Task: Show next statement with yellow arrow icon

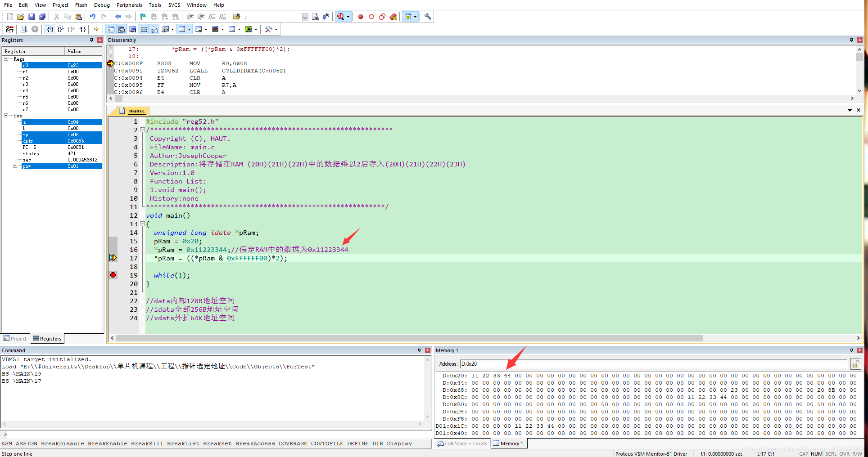Action: point(96,29)
